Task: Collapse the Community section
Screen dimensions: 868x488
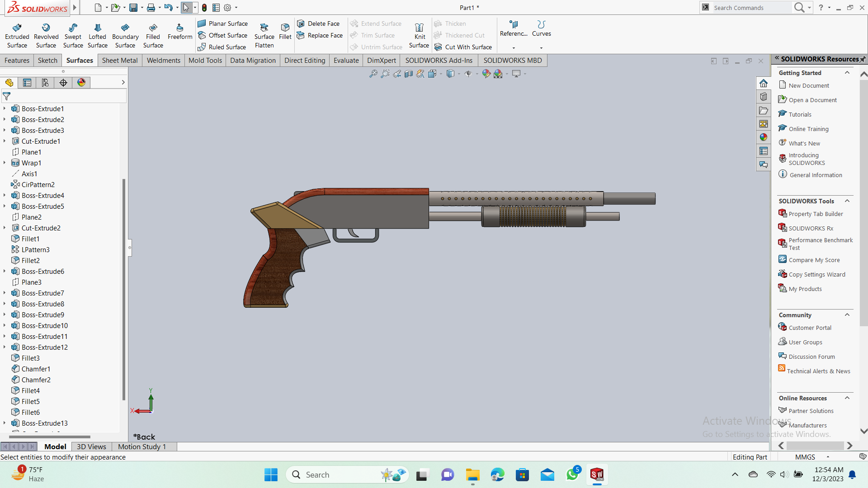Action: pyautogui.click(x=847, y=315)
